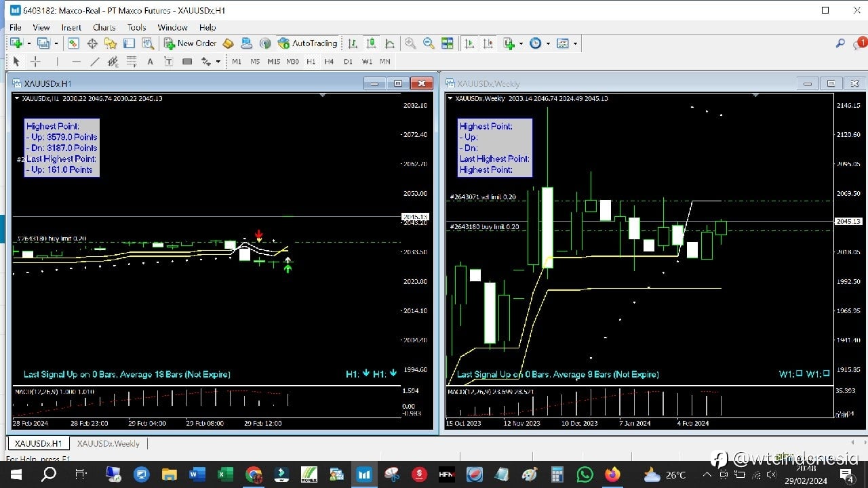The height and width of the screenshot is (488, 868).
Task: Switch to H4 timeframe
Action: point(329,62)
